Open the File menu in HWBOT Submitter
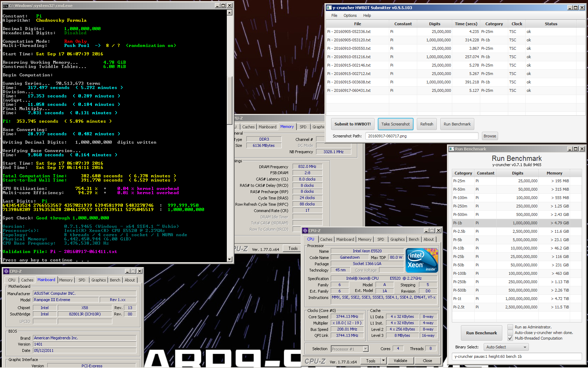This screenshot has height=368, width=588. pyautogui.click(x=334, y=15)
